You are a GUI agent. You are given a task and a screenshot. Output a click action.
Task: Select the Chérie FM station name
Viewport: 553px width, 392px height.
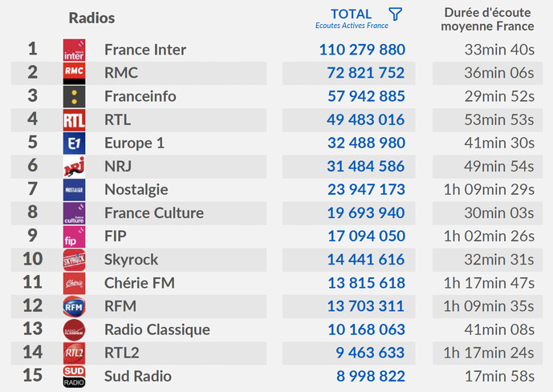[140, 283]
